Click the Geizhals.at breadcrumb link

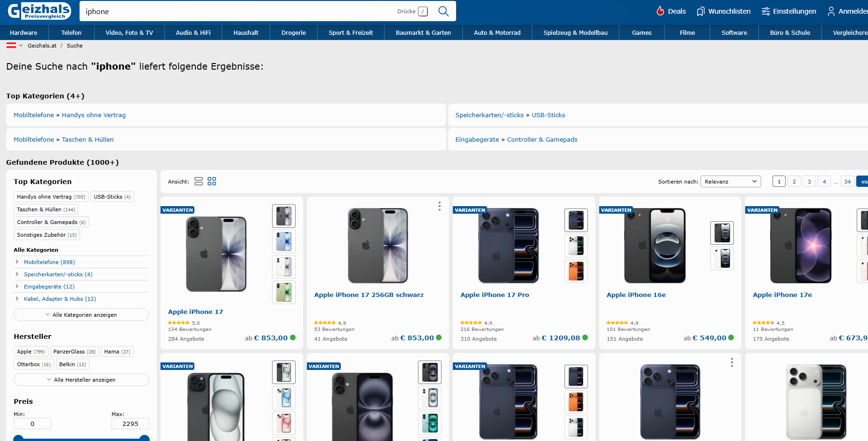[42, 46]
